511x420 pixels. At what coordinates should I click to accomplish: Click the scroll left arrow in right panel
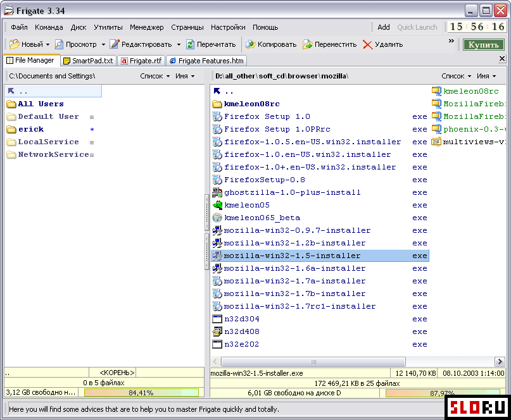tap(215, 362)
